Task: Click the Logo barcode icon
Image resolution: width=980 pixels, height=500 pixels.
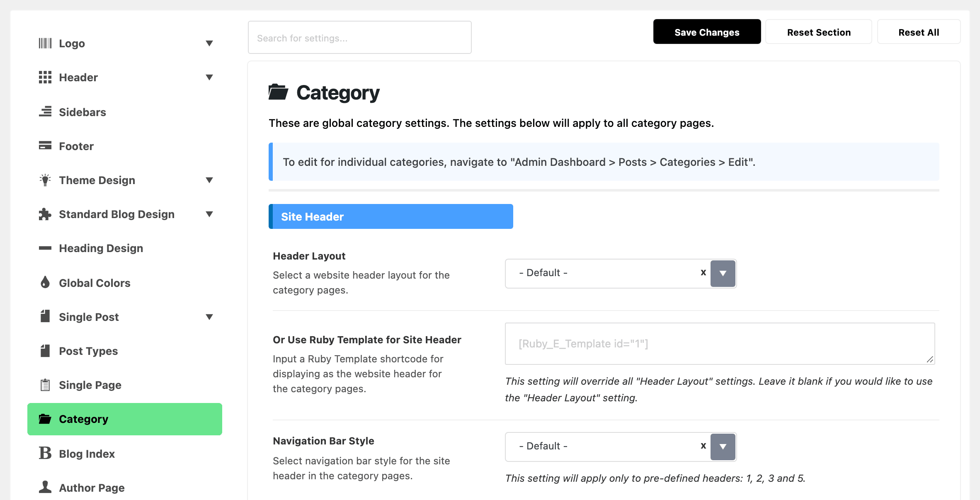Action: coord(45,43)
